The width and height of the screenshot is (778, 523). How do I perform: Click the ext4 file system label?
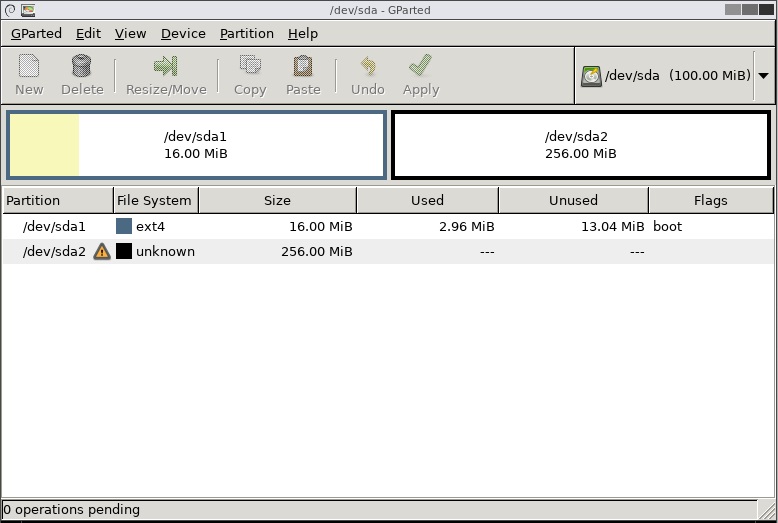[150, 227]
